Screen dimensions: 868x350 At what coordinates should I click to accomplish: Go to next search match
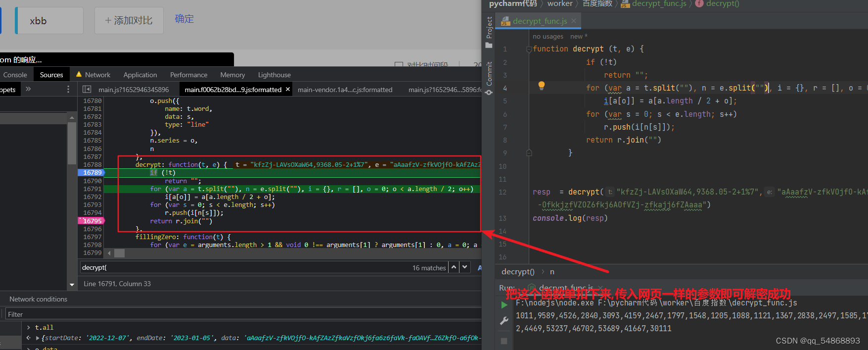tap(465, 267)
